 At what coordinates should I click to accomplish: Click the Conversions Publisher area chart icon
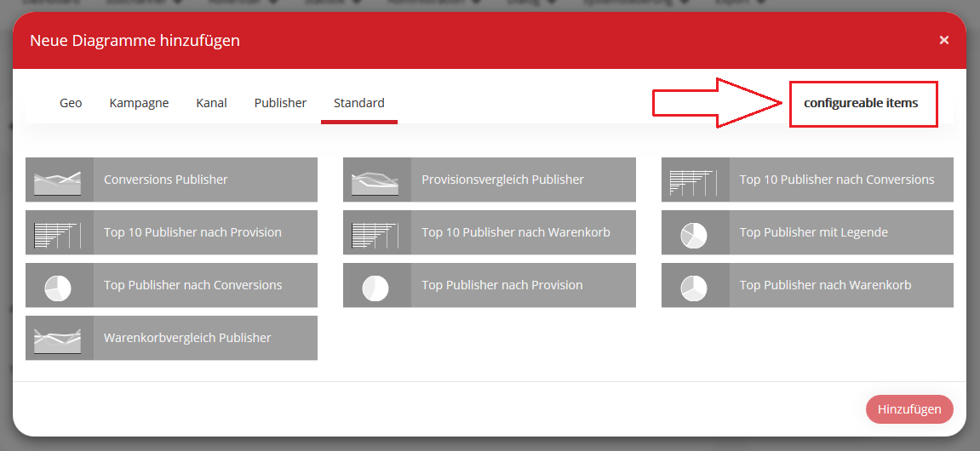58,180
